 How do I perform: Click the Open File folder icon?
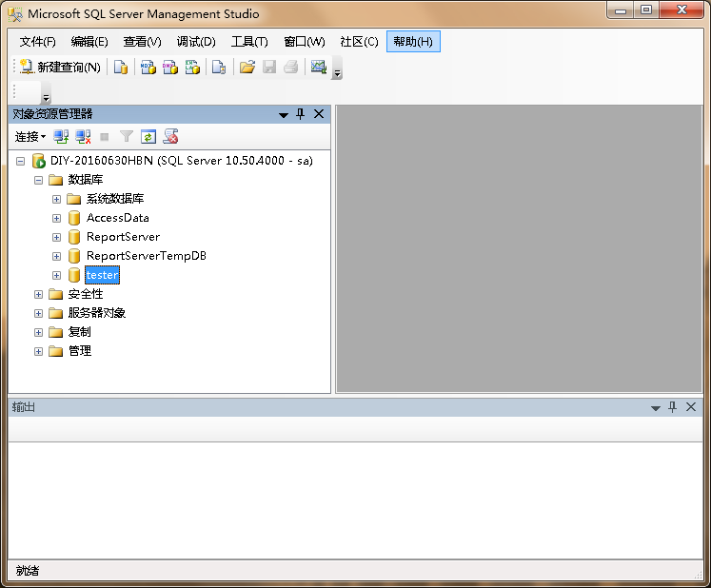click(x=247, y=67)
